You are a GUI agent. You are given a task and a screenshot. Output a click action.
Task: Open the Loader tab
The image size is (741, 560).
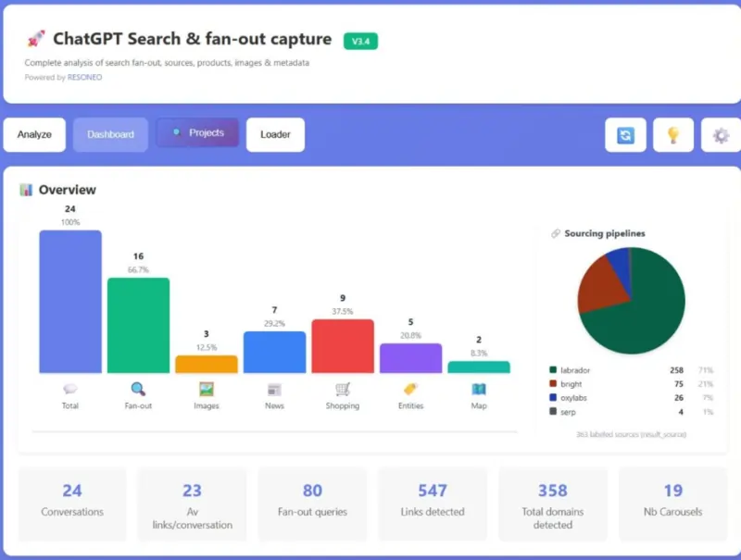tap(275, 134)
